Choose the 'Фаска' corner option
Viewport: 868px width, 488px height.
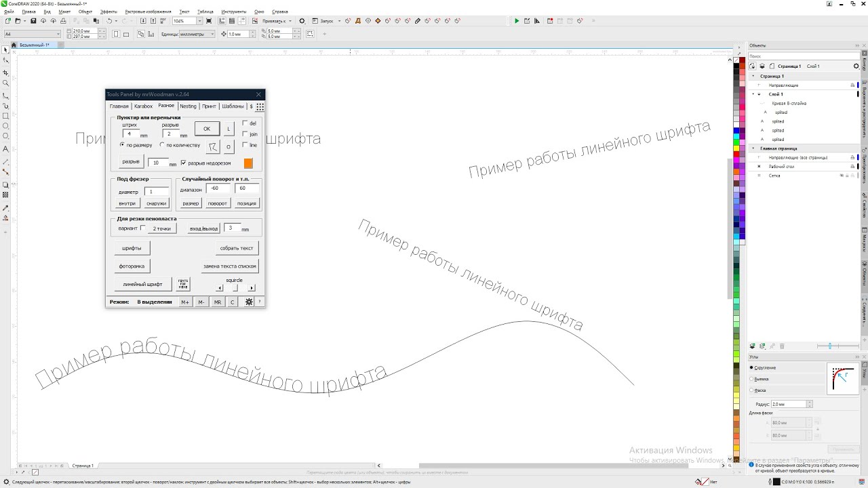[751, 390]
